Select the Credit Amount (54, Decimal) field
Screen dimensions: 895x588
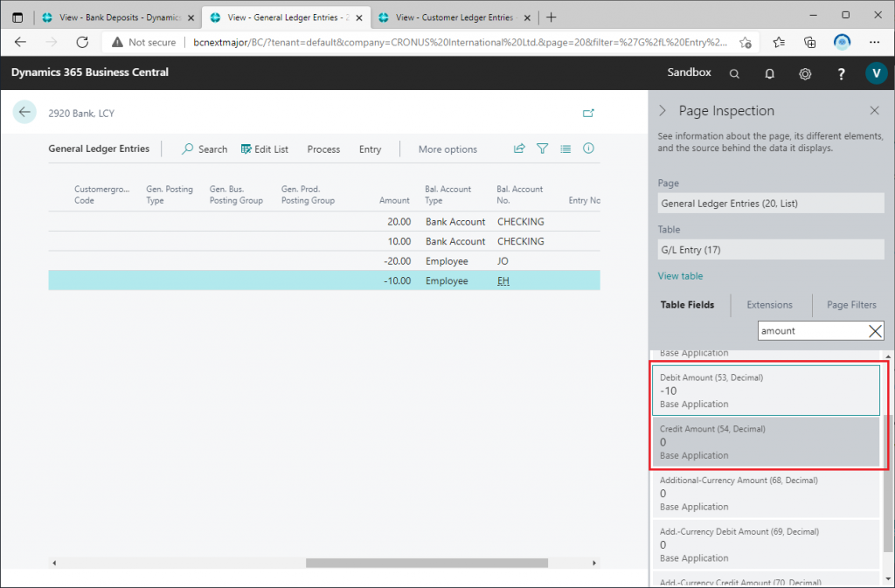point(766,442)
